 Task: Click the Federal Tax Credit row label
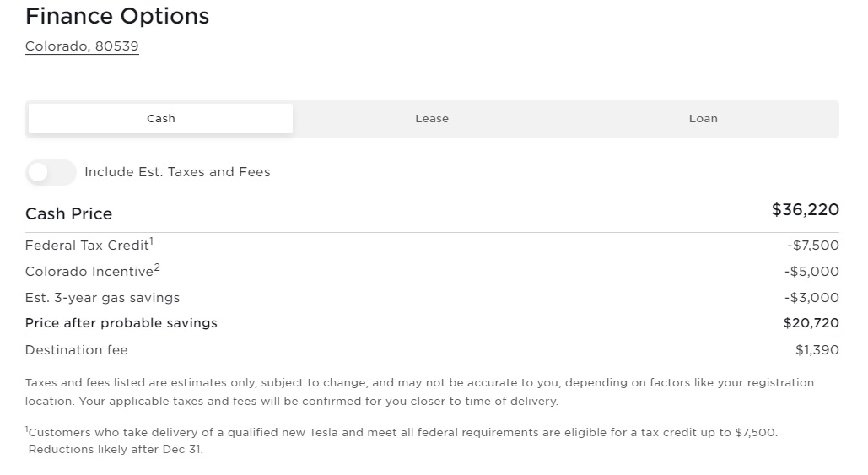tap(86, 246)
